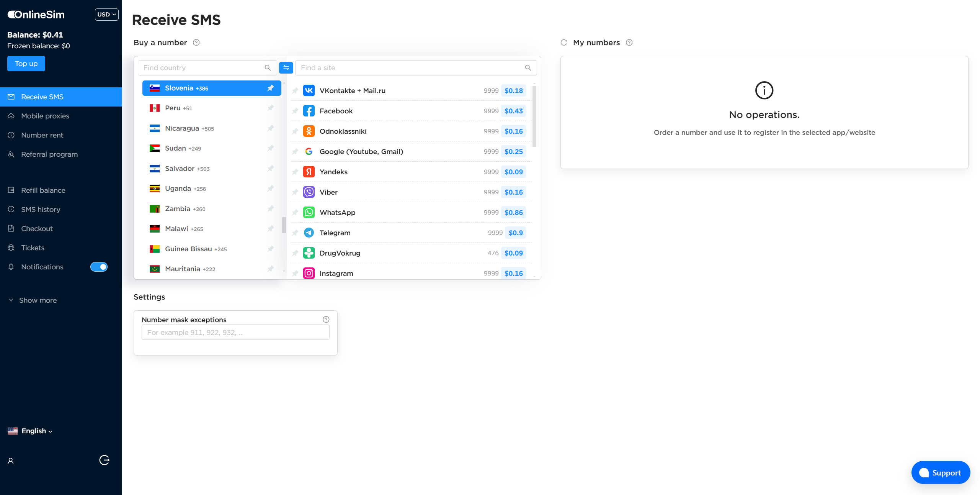Screen dimensions: 980x495
Task: Refresh the My numbers list
Action: [x=564, y=43]
